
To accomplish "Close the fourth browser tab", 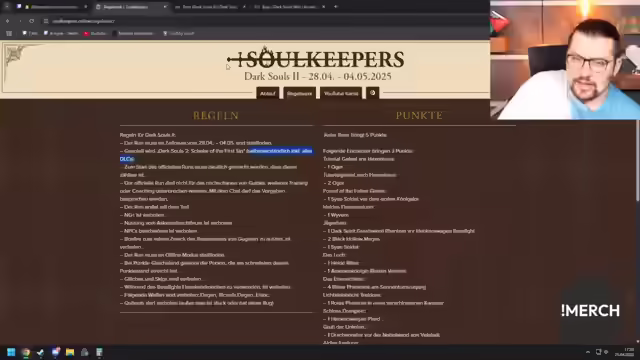I will (323, 7).
